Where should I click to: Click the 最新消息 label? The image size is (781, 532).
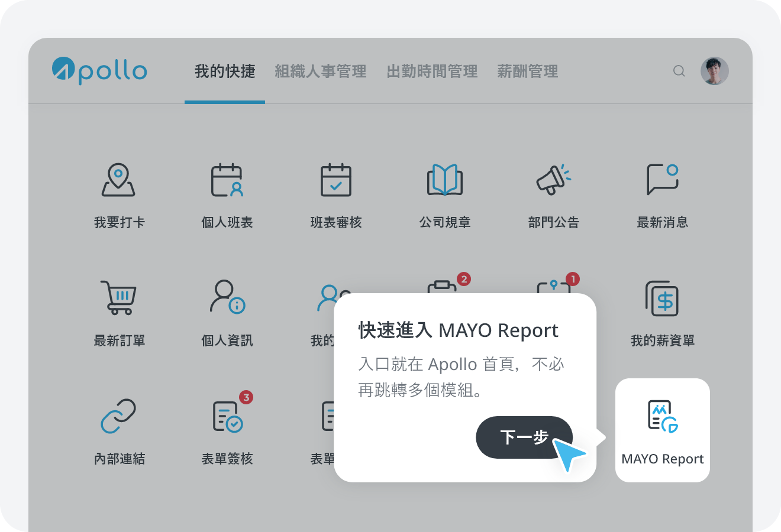[663, 222]
